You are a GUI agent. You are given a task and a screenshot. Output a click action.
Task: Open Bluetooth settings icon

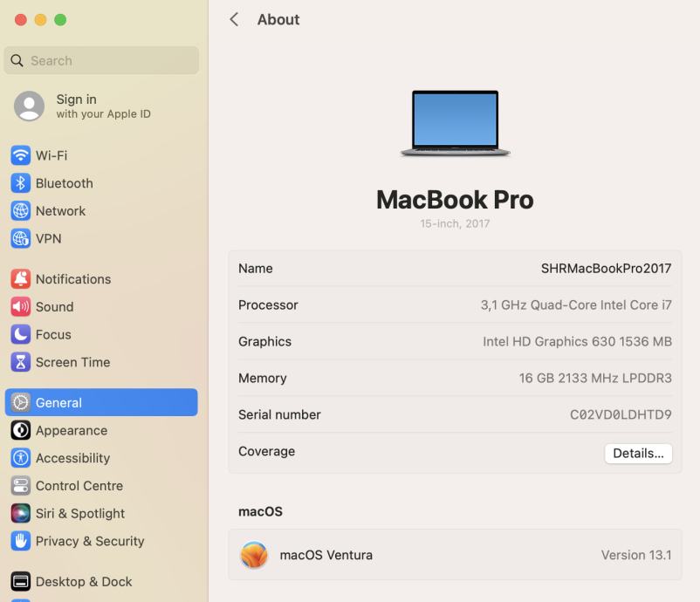point(21,183)
